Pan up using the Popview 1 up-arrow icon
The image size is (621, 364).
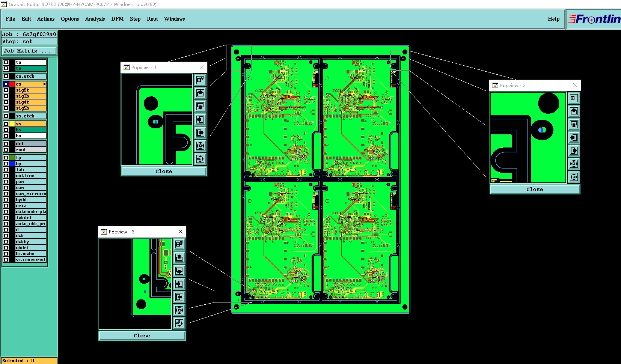tap(200, 93)
